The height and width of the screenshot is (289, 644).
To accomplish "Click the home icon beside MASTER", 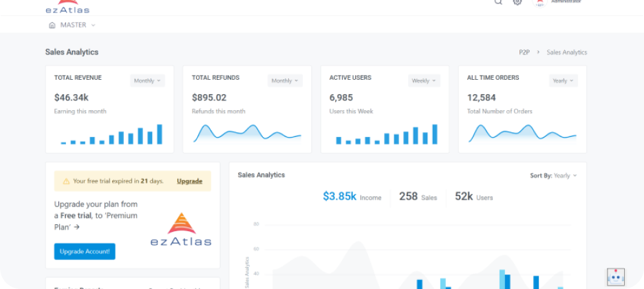I will pos(52,25).
